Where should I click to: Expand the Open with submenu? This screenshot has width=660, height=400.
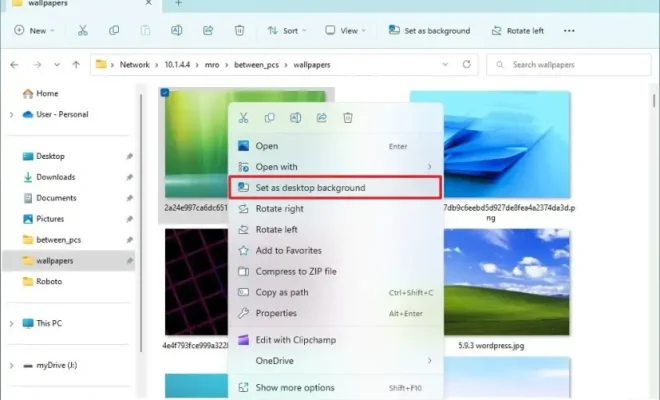click(x=429, y=167)
